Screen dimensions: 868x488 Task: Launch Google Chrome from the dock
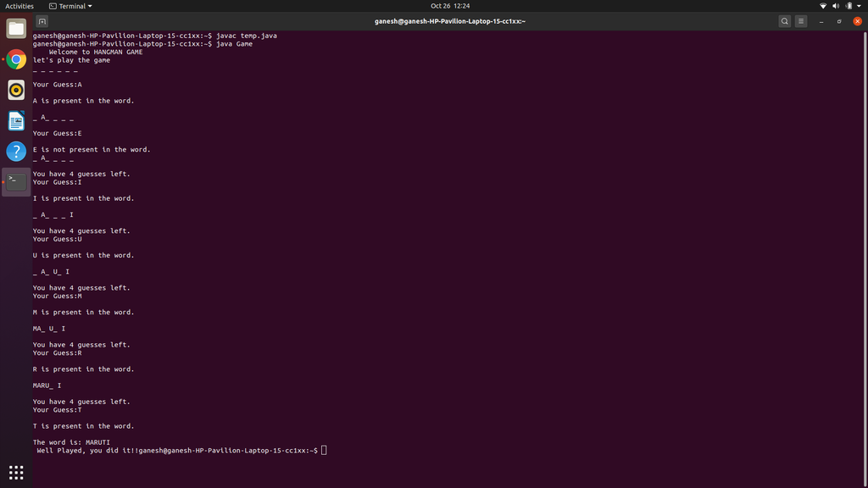point(16,59)
